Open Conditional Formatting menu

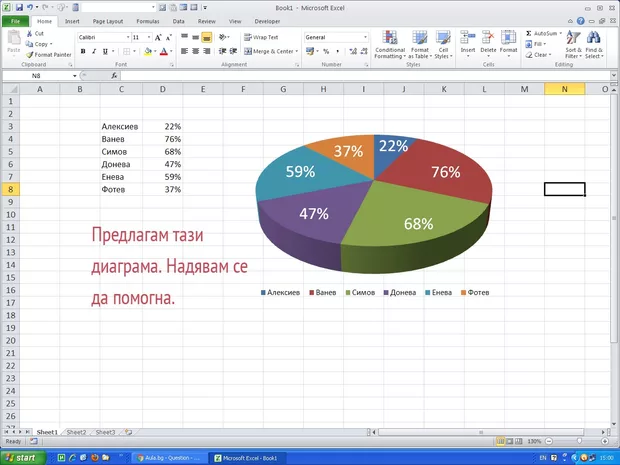(x=390, y=44)
